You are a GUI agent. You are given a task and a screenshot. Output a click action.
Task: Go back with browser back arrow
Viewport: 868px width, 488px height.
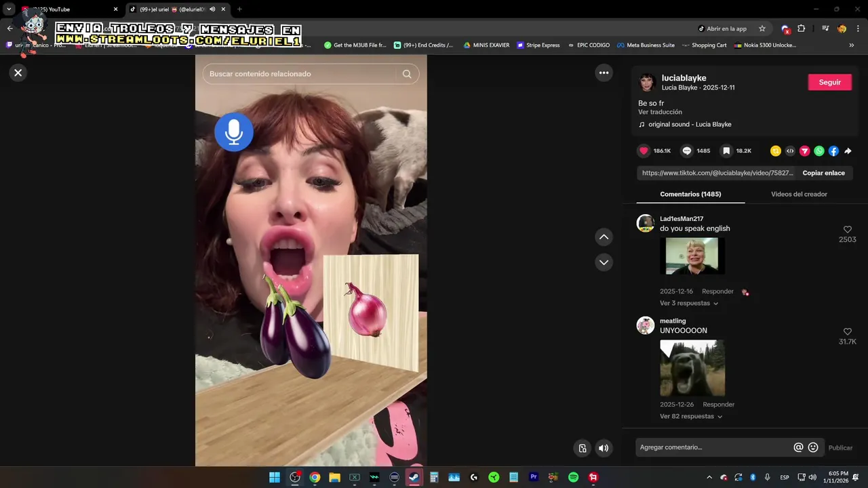[9, 28]
